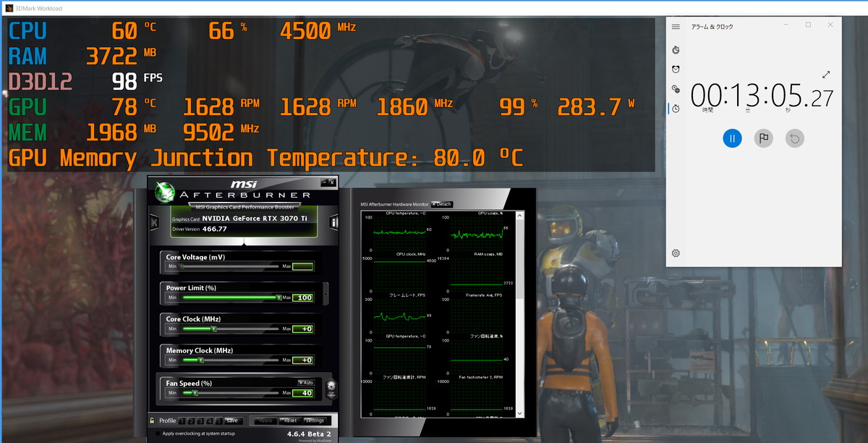
Task: Click the Framerate Avg graph
Action: (477, 314)
